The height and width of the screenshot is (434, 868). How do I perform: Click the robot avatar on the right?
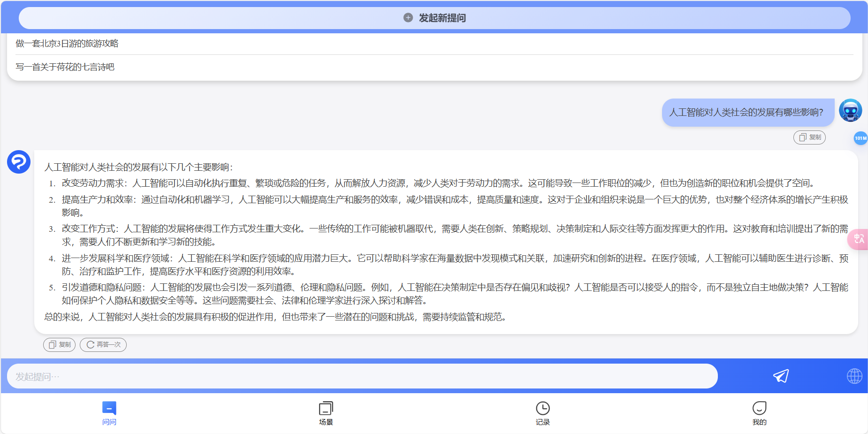(851, 110)
